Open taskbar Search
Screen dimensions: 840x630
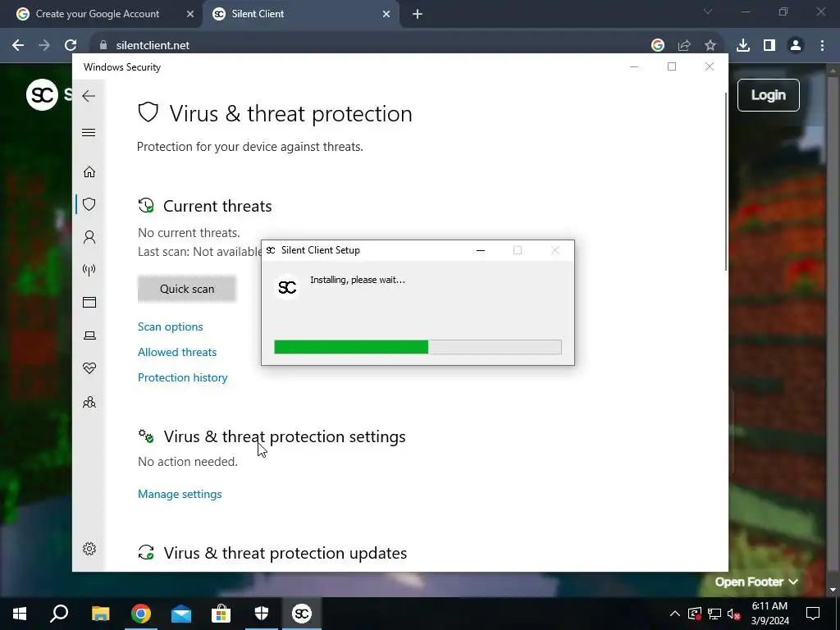59,614
